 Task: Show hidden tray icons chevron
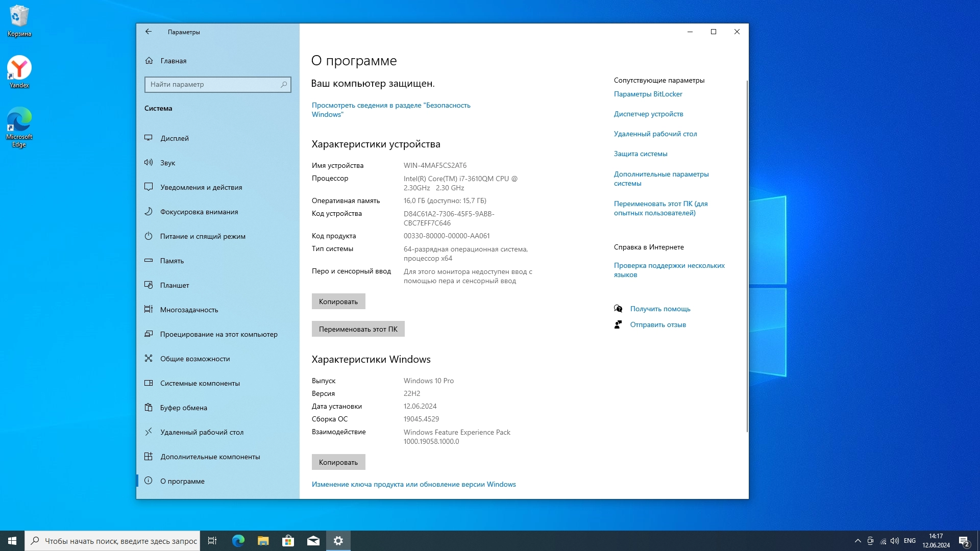tap(857, 541)
